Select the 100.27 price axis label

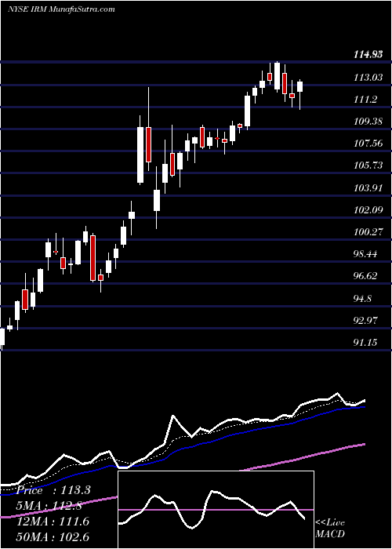click(368, 232)
